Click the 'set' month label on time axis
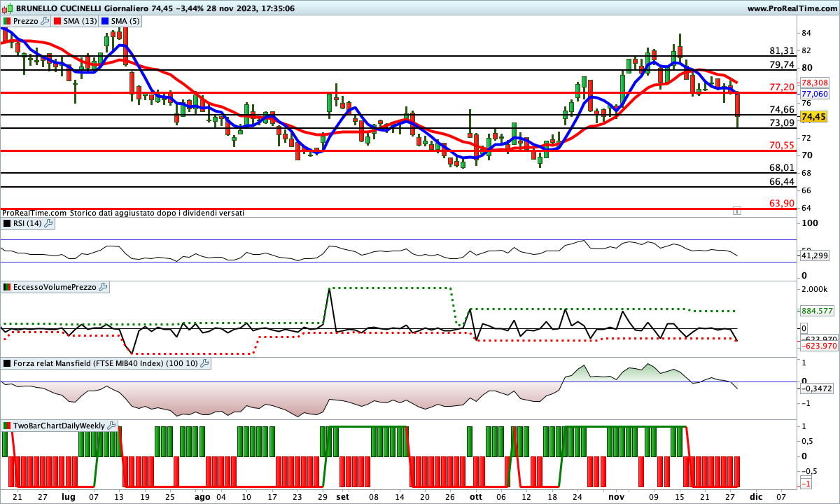840x504 pixels. coord(342,496)
